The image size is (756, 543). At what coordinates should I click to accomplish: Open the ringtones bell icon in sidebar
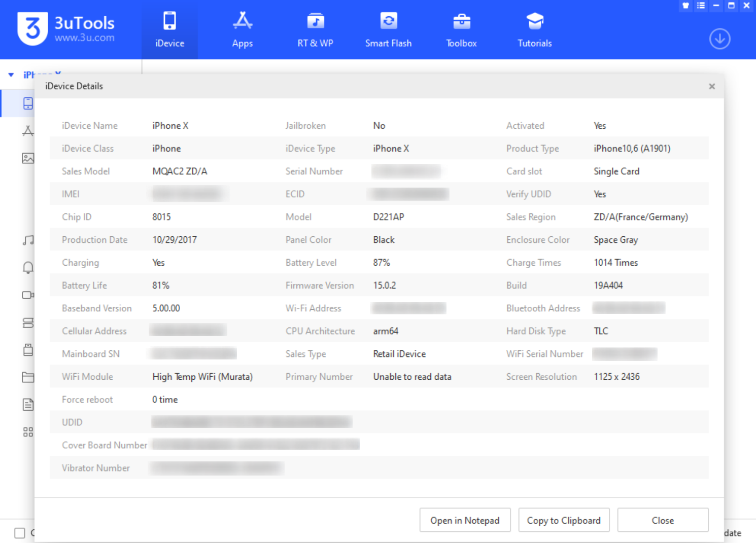coord(28,268)
